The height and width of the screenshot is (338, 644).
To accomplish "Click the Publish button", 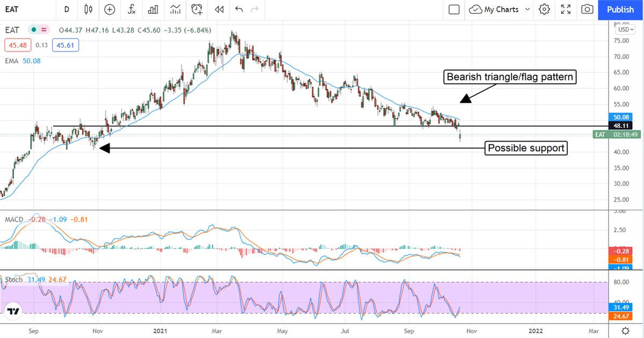I will tap(620, 9).
